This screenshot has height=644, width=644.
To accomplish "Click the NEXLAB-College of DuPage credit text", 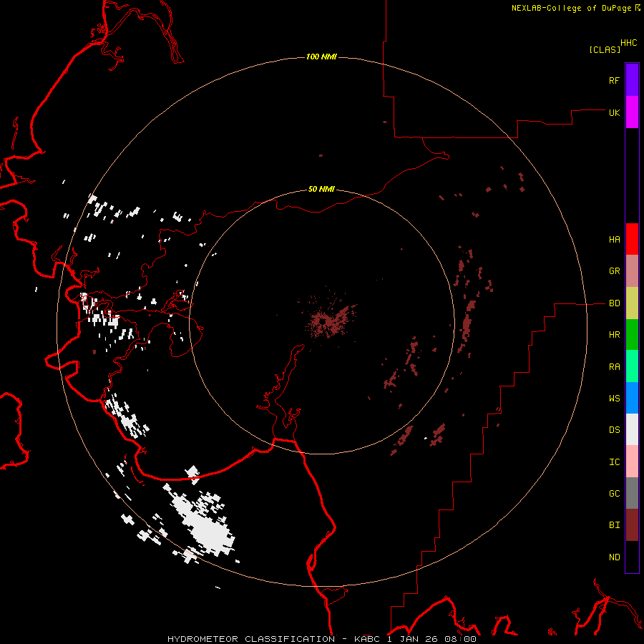I will click(x=571, y=8).
